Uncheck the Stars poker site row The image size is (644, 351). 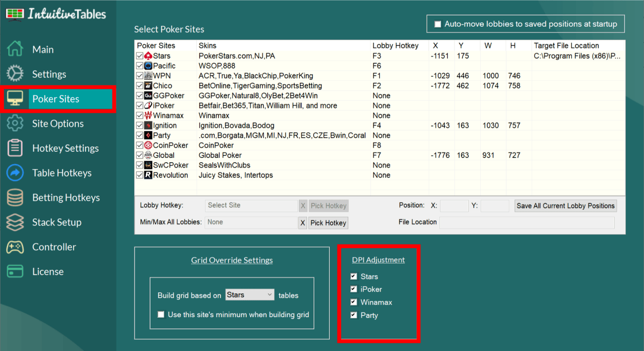[x=140, y=56]
